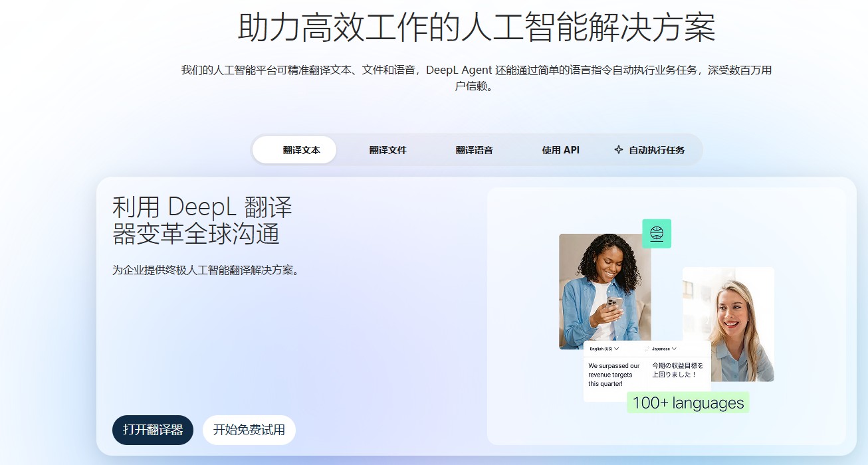Choose the 自动执行任务 tab
The height and width of the screenshot is (465, 868).
tap(655, 149)
